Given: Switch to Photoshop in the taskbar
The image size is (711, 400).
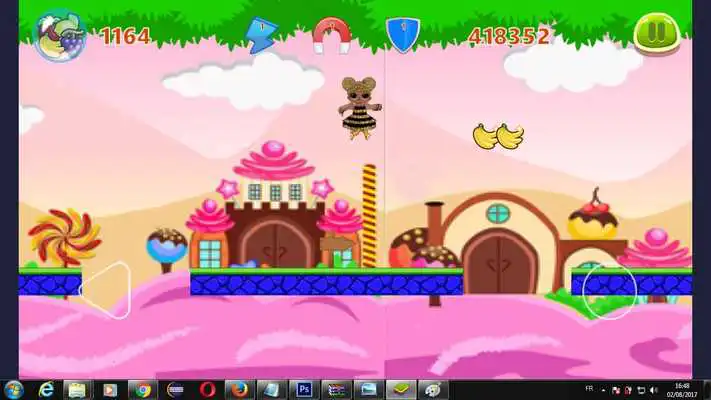Looking at the screenshot, I should (x=302, y=389).
